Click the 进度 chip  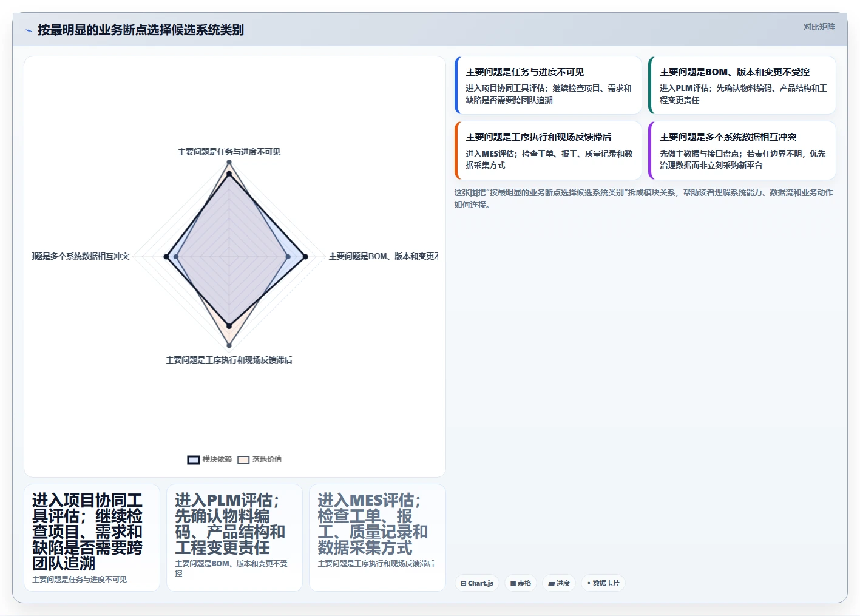[559, 583]
